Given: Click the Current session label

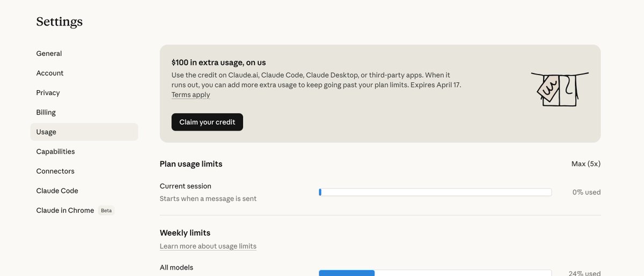Looking at the screenshot, I should click(186, 186).
